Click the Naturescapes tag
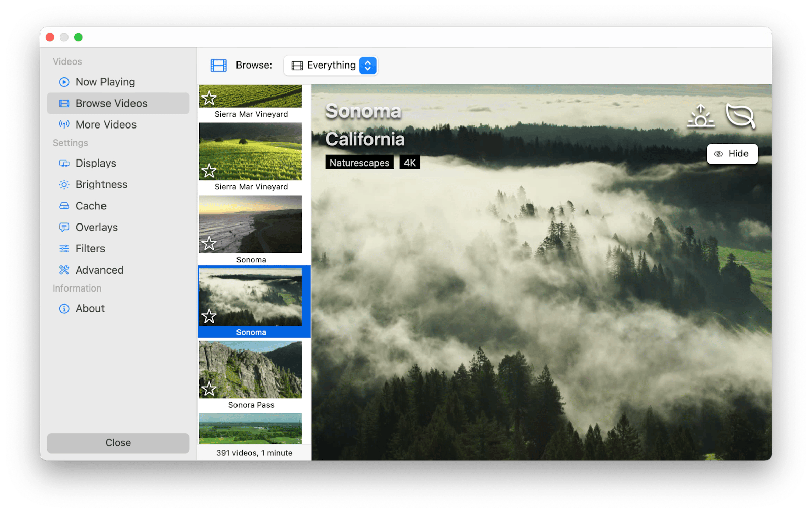 [x=359, y=163]
